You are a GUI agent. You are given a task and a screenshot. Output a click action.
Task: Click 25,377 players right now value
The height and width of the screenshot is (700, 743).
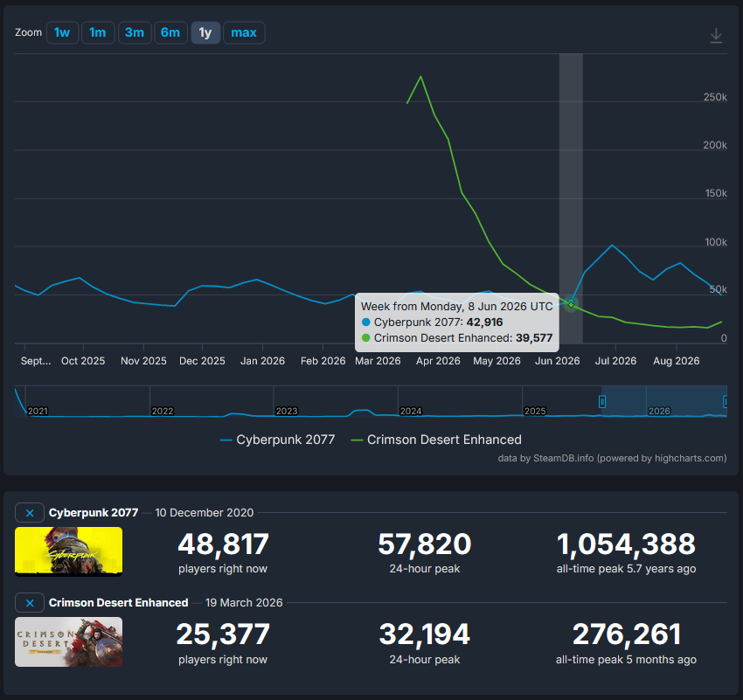click(223, 634)
